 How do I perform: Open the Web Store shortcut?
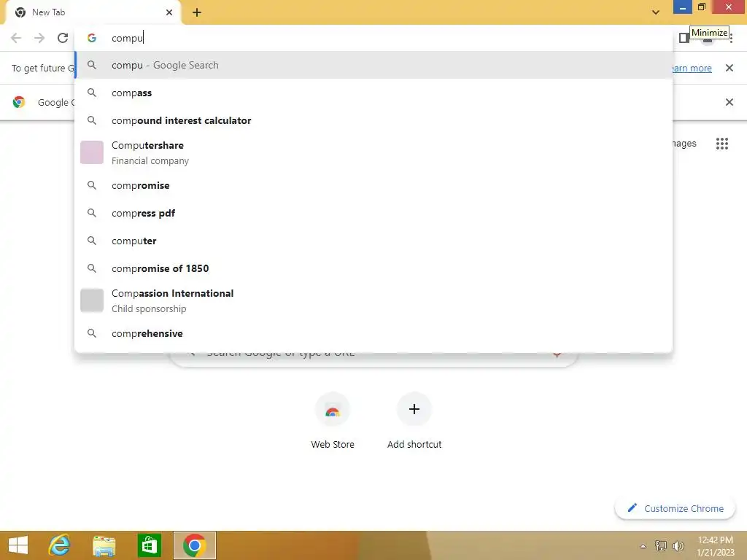(x=333, y=421)
